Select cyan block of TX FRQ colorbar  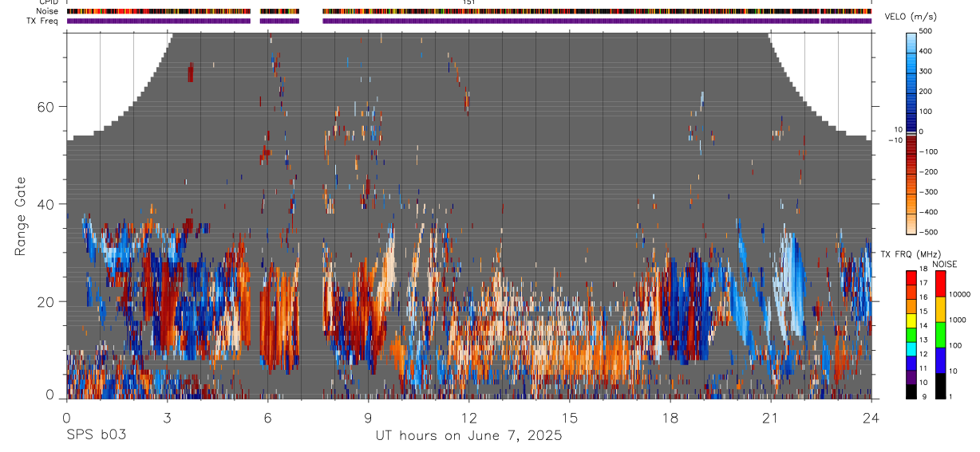click(x=911, y=349)
